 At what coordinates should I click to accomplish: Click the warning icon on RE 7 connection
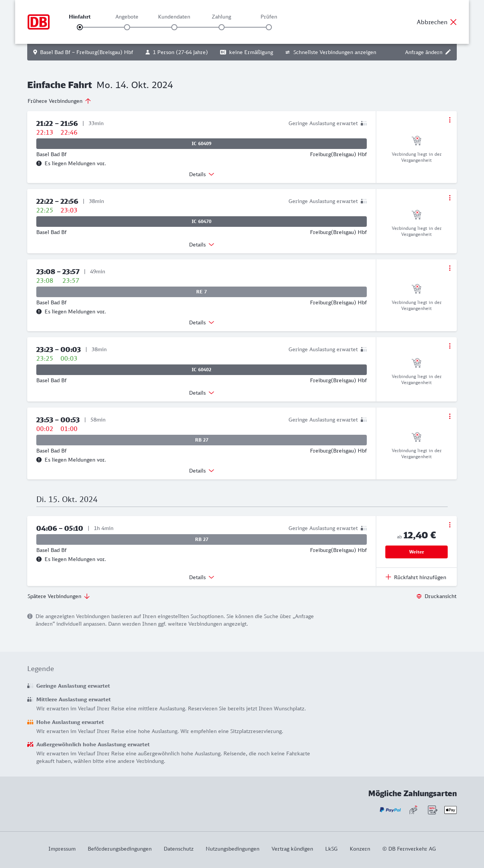(x=39, y=312)
